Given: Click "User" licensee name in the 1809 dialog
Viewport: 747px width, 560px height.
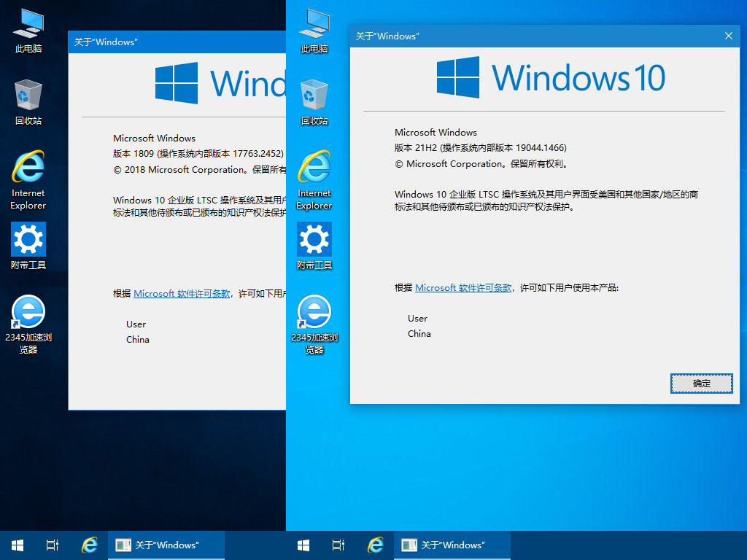Looking at the screenshot, I should tap(136, 324).
